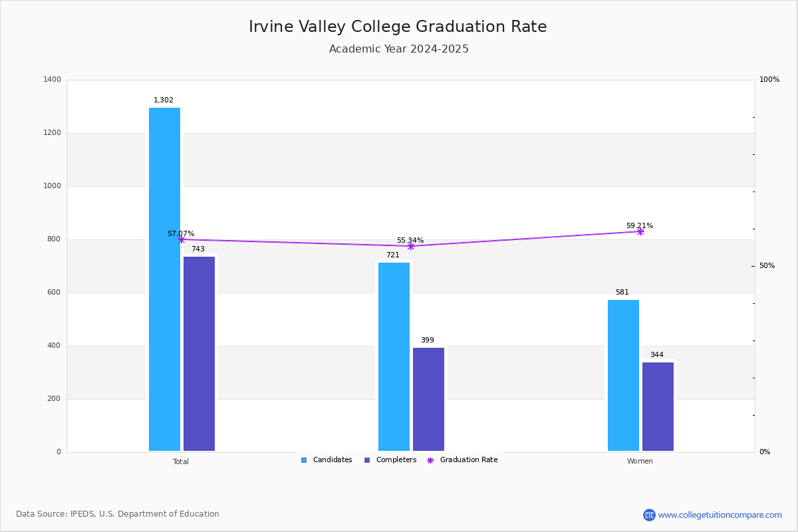Click the 57.07% graduation rate marker
The height and width of the screenshot is (532, 798).
point(181,239)
